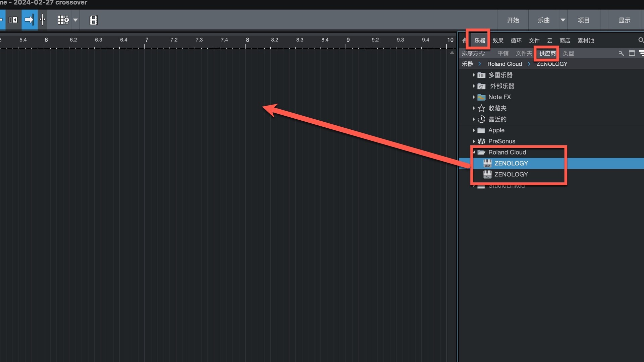Open the dropdown arrow beside grid icon
Viewport: 644px width, 362px height.
(75, 20)
